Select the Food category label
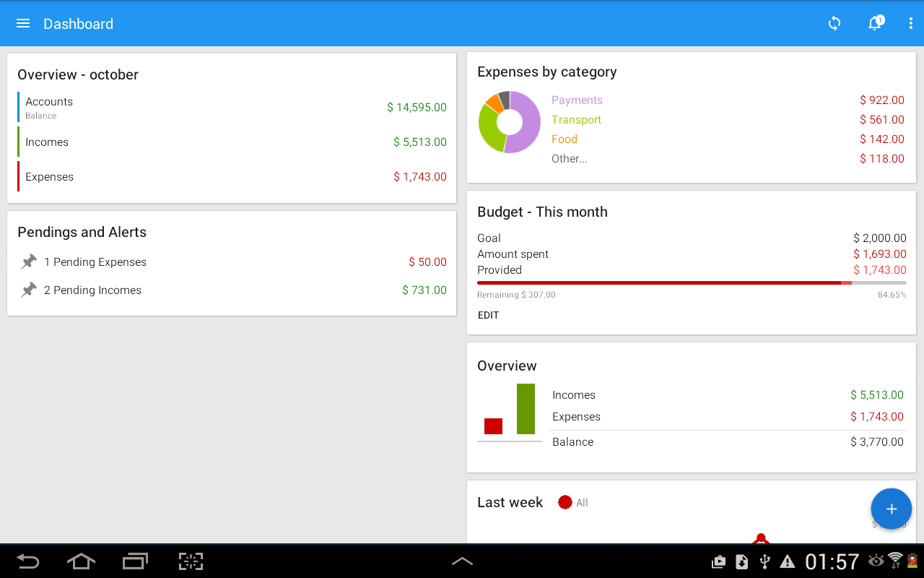Screen dimensions: 924x578 pyautogui.click(x=565, y=139)
